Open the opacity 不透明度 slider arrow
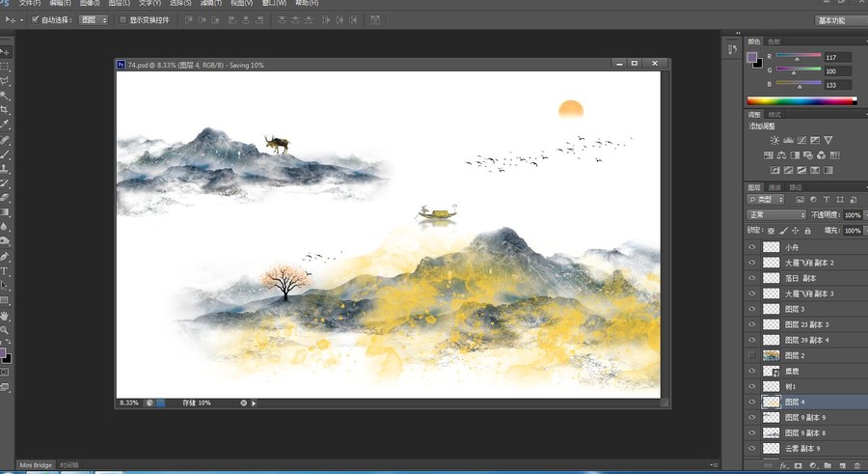868x474 pixels. [x=865, y=215]
